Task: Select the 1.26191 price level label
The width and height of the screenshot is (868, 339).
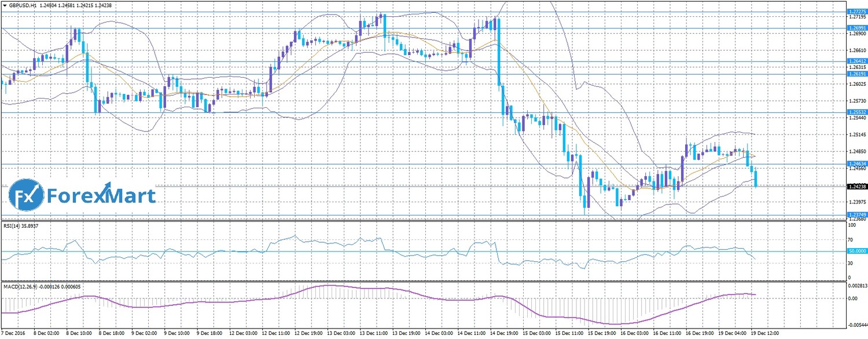Action: tap(856, 74)
